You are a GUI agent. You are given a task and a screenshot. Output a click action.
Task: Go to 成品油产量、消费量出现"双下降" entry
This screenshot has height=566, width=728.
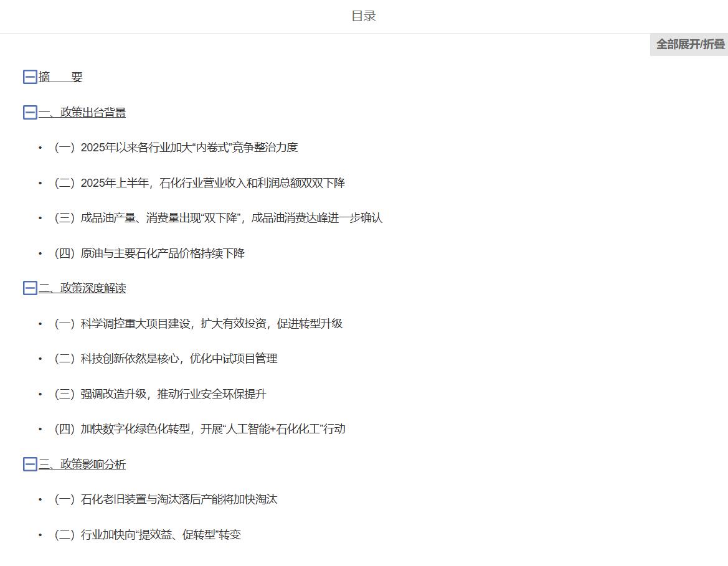point(219,218)
